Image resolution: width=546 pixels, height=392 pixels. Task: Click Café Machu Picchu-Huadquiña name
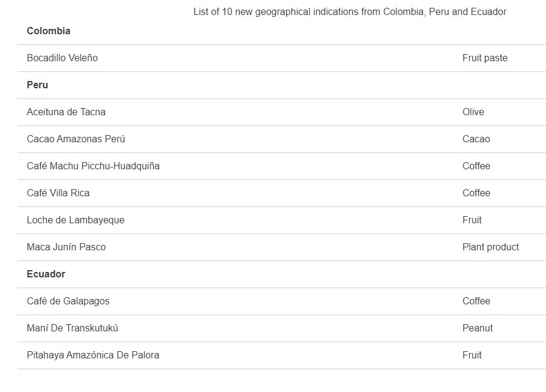(93, 166)
